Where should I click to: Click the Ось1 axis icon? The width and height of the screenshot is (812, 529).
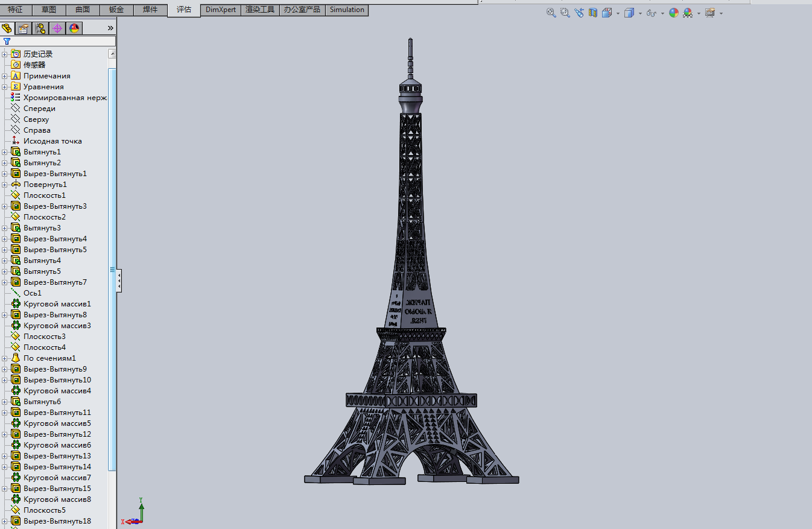pos(16,293)
